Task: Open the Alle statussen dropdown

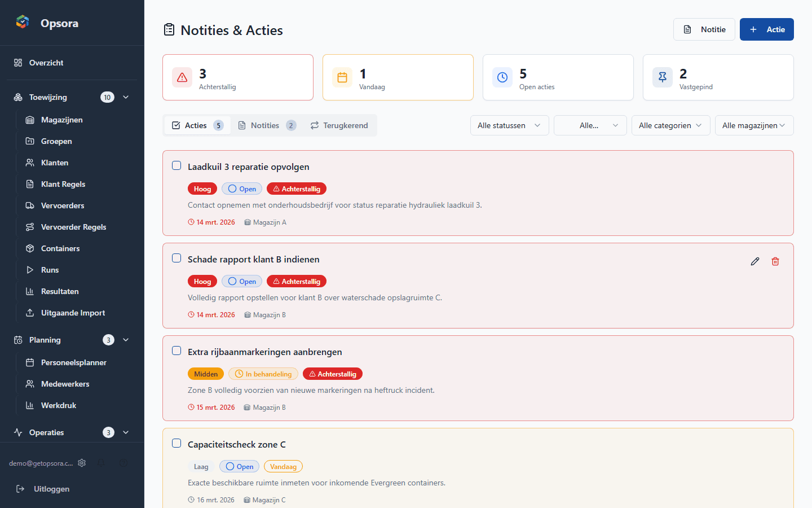Action: pyautogui.click(x=509, y=125)
